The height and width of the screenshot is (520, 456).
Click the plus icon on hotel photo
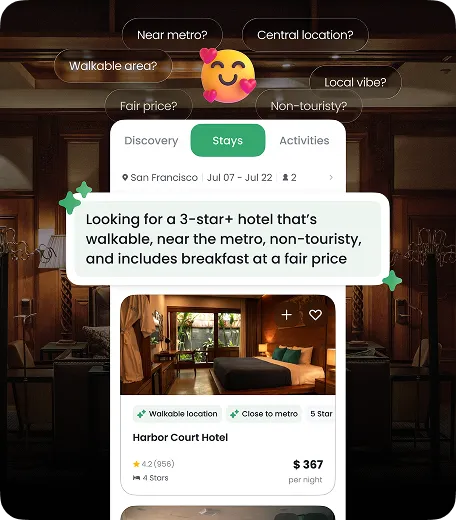[x=287, y=315]
